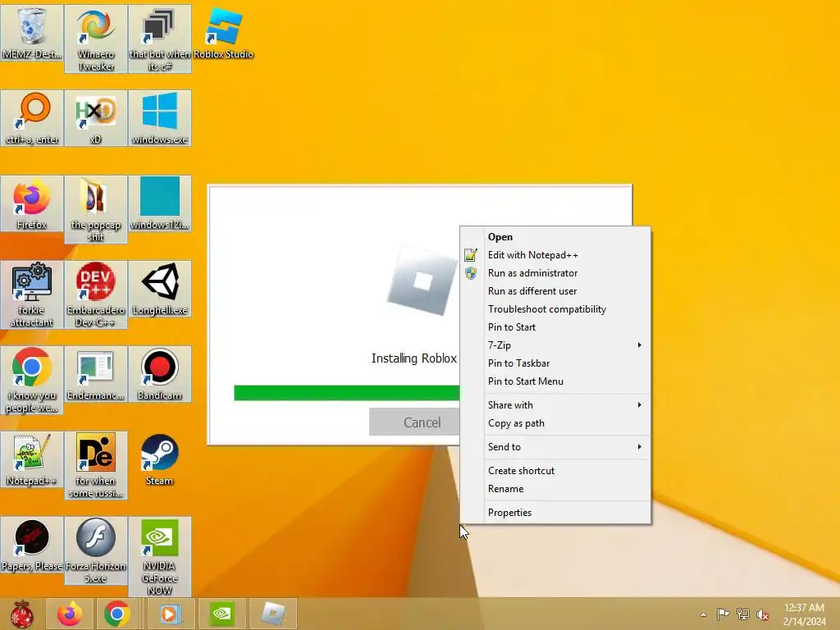840x630 pixels.
Task: Select Pin to Start
Action: coord(556,327)
